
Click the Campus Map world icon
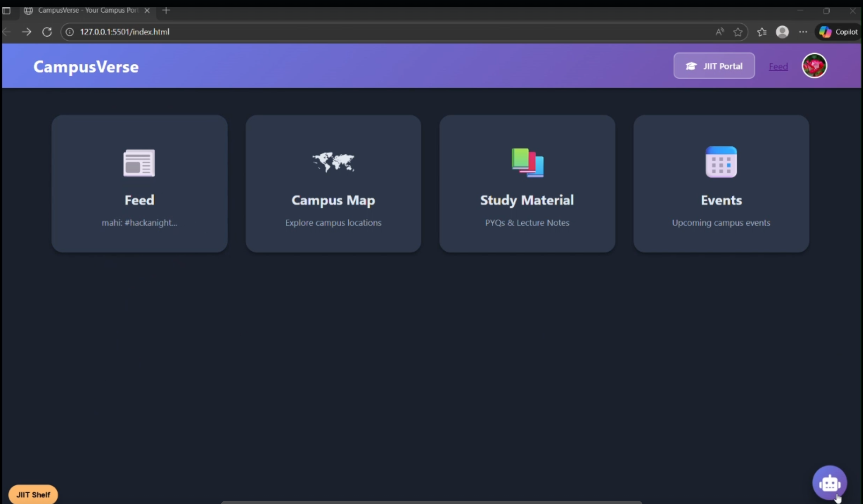(x=333, y=162)
